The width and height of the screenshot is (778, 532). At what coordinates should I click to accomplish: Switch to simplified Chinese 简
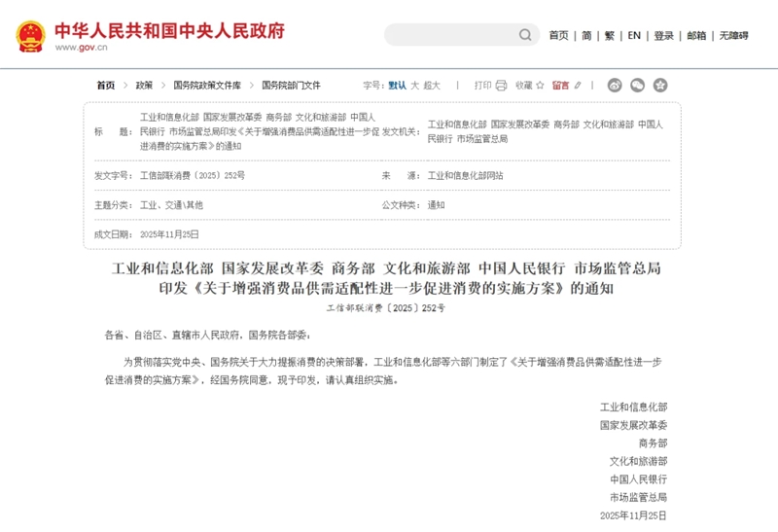point(586,36)
